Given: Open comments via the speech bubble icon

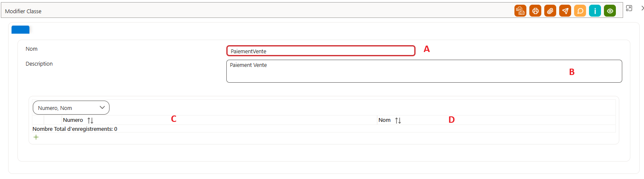Looking at the screenshot, I should pyautogui.click(x=580, y=11).
